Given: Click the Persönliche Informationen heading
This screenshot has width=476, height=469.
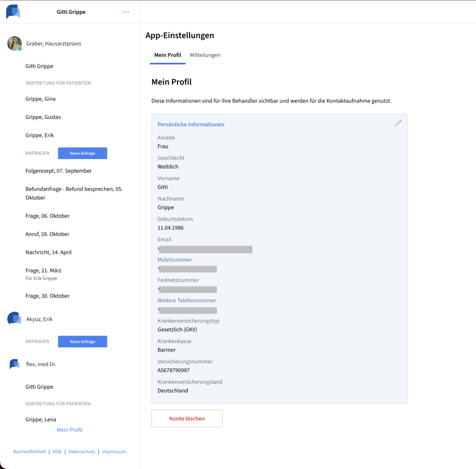Looking at the screenshot, I should tap(191, 124).
